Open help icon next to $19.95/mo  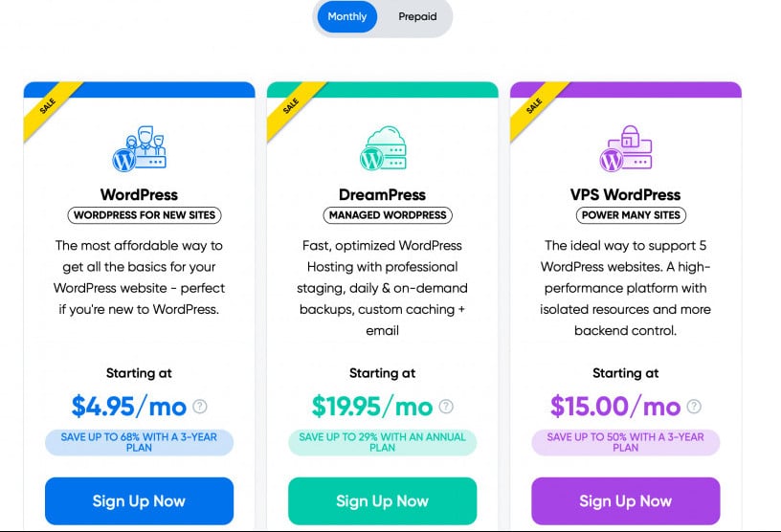[446, 407]
